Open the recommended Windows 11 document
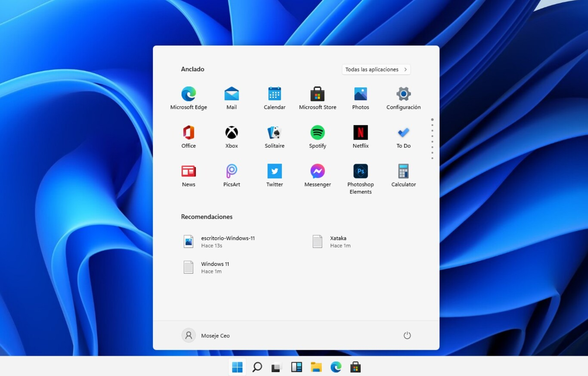The width and height of the screenshot is (588, 376). pos(207,267)
